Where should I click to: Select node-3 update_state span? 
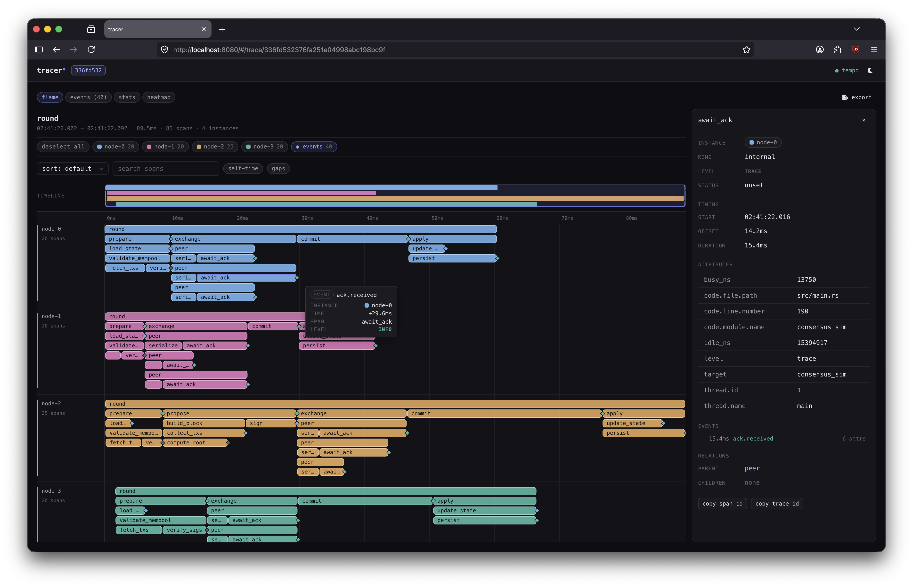(x=484, y=510)
